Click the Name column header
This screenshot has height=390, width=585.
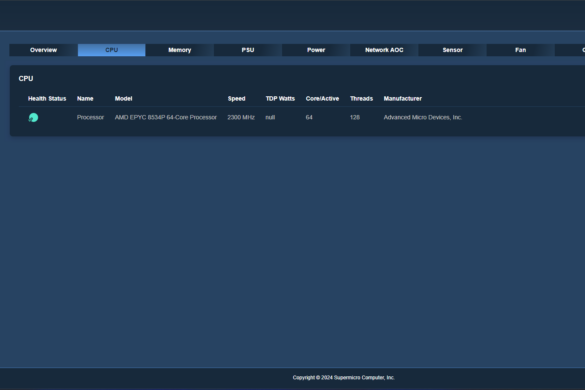(85, 99)
